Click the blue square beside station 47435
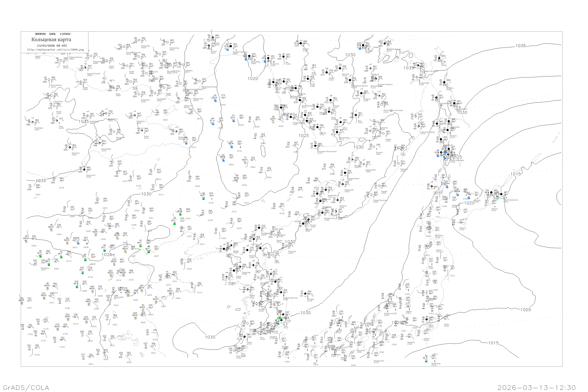The image size is (588, 392). (x=469, y=199)
